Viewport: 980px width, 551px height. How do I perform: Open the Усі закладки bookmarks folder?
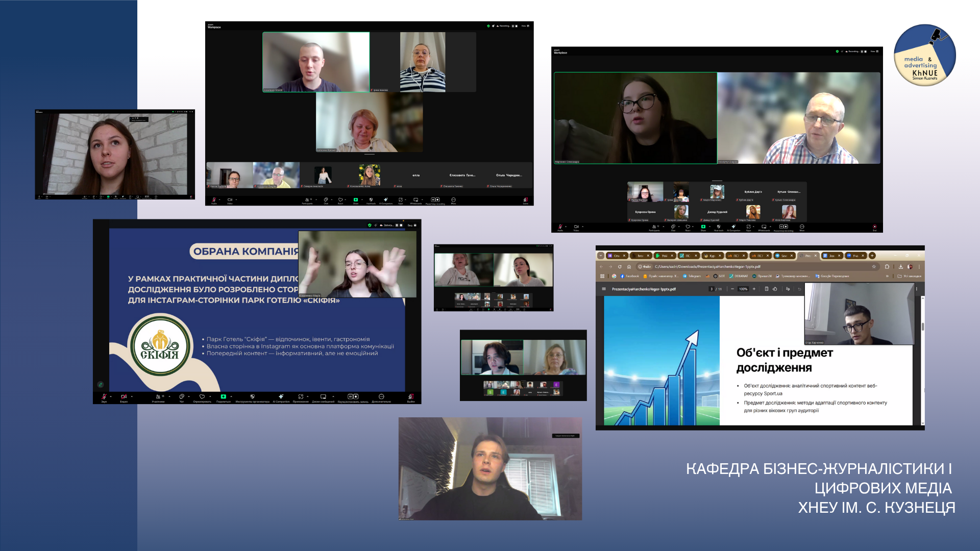pos(910,276)
